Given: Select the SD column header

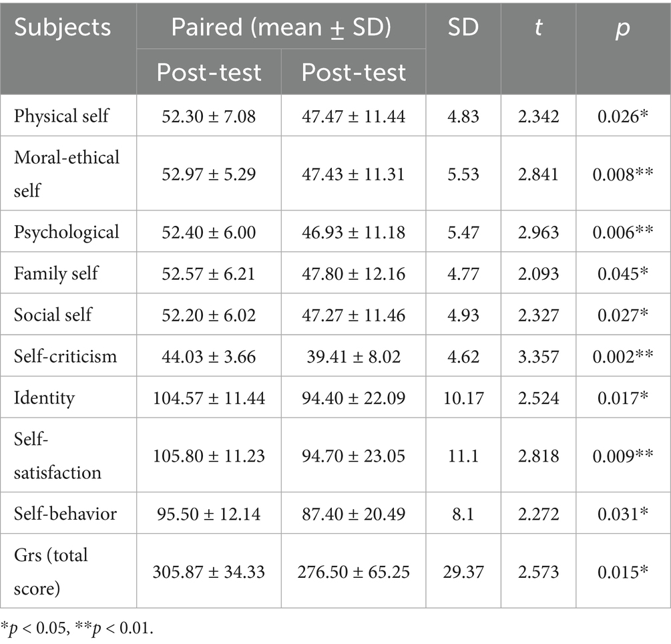Looking at the screenshot, I should [x=463, y=27].
